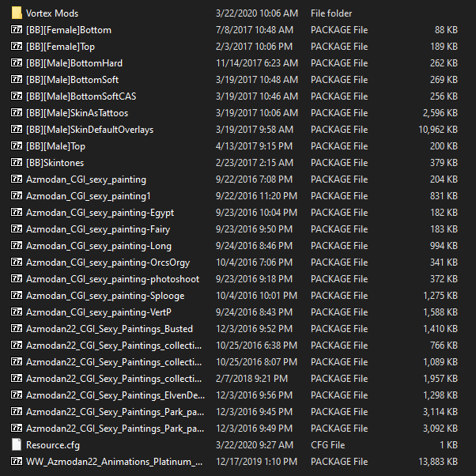This screenshot has width=476, height=476.
Task: Select the date 10/25/2016 6:38 PM
Action: tap(256, 346)
